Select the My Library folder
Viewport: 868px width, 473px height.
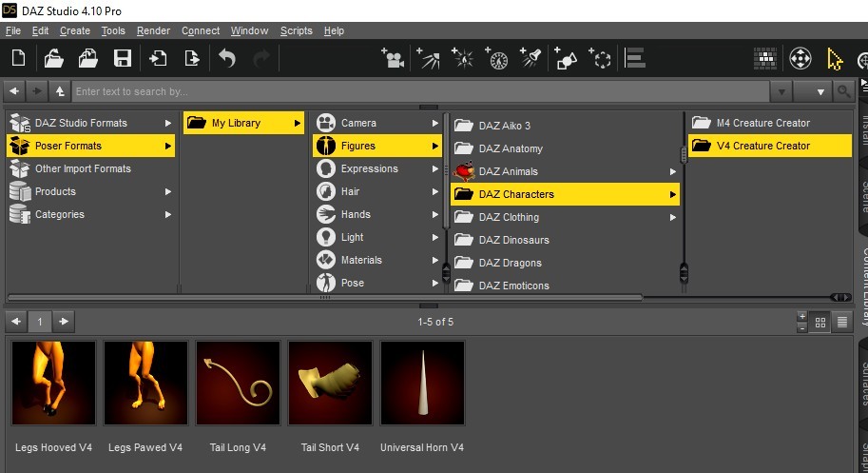(243, 123)
